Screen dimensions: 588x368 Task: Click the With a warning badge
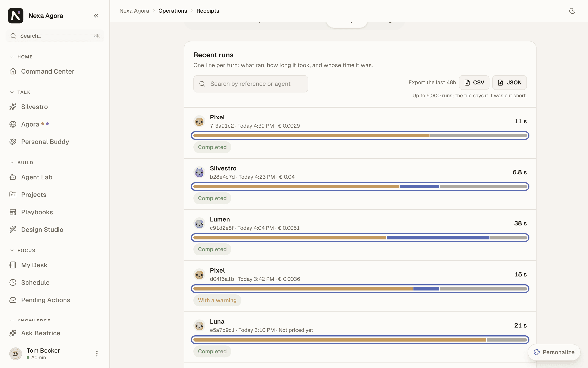click(x=217, y=300)
